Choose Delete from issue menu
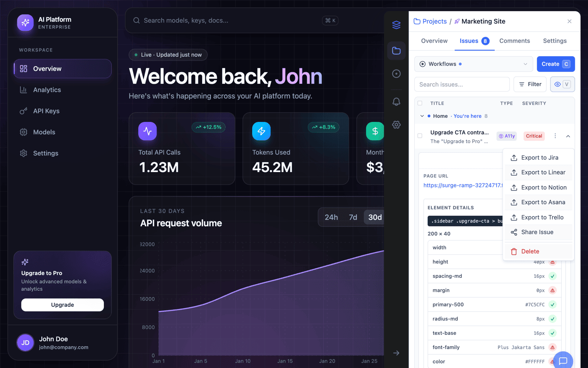 point(538,252)
